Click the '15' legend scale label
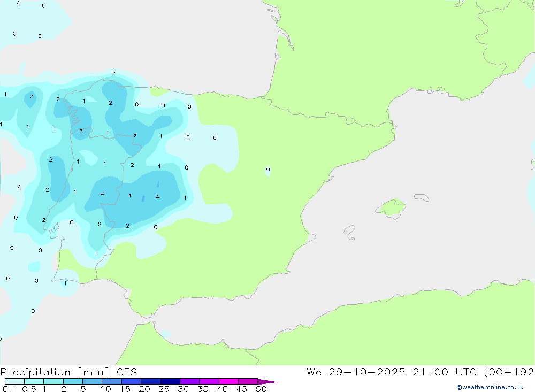535x392 pixels. [x=125, y=389]
